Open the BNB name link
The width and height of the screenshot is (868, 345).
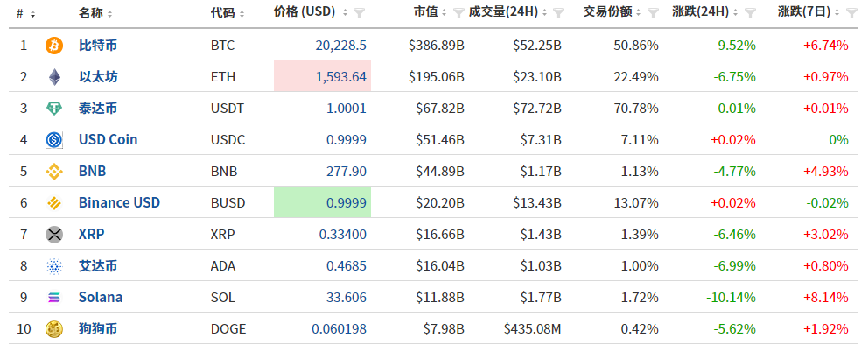point(93,172)
